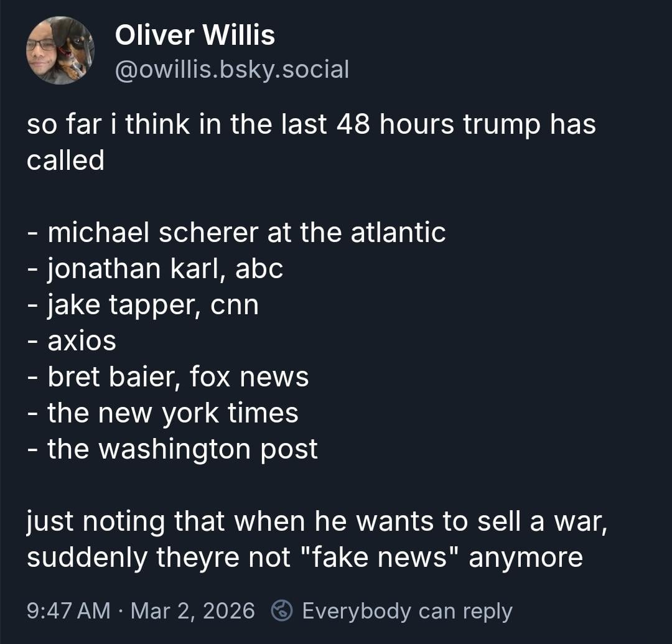Image resolution: width=672 pixels, height=644 pixels.
Task: Select the "Everybody can reply" label
Action: click(407, 611)
